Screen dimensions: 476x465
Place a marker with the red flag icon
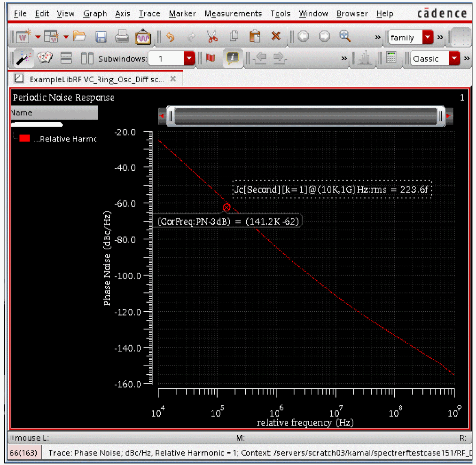pos(210,58)
